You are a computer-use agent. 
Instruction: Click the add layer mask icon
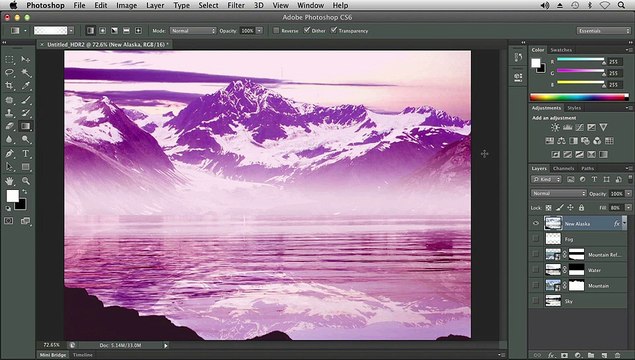point(564,356)
